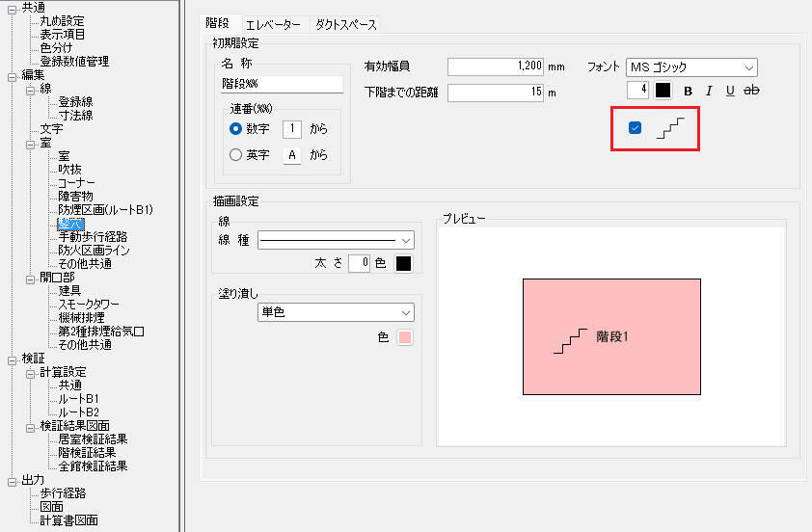Toggle the staircase symbol display checkbox
Screen dimensions: 812x532
pyautogui.click(x=635, y=128)
